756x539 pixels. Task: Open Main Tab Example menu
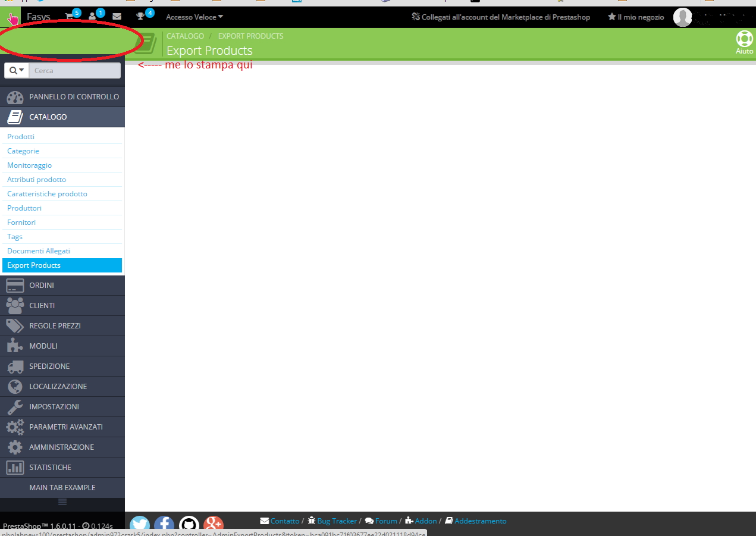tap(62, 488)
